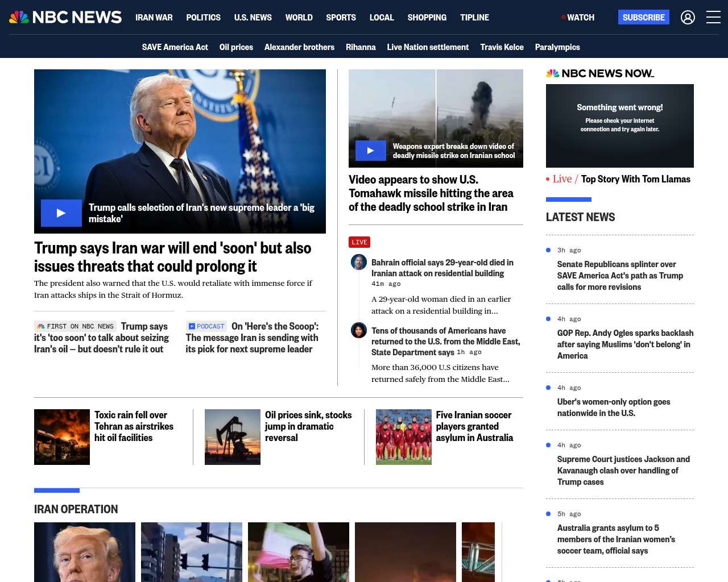Click the red LIVE badge

pos(359,242)
